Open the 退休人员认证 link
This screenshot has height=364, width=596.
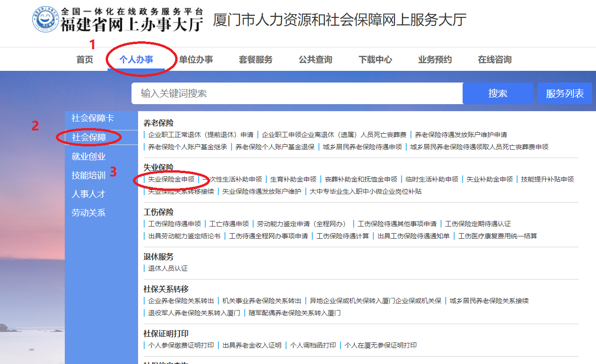pyautogui.click(x=168, y=268)
